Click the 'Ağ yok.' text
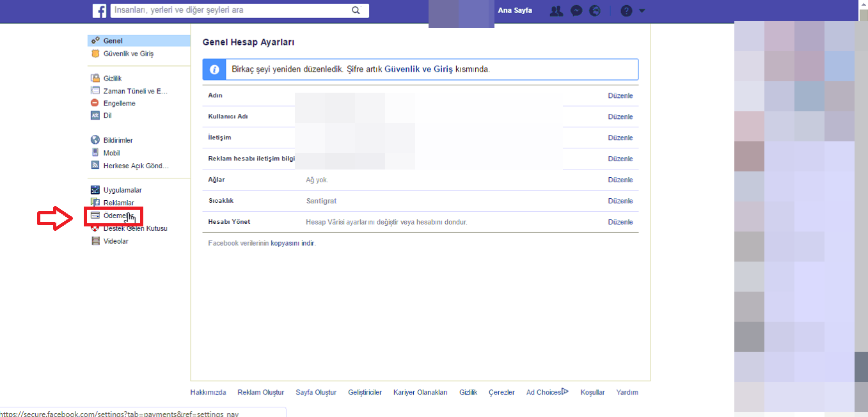This screenshot has height=417, width=868. (x=317, y=180)
